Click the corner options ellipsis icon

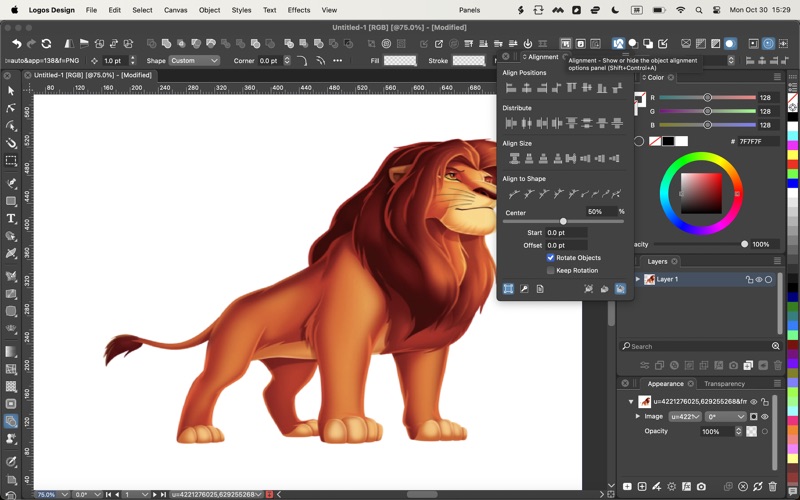click(337, 60)
